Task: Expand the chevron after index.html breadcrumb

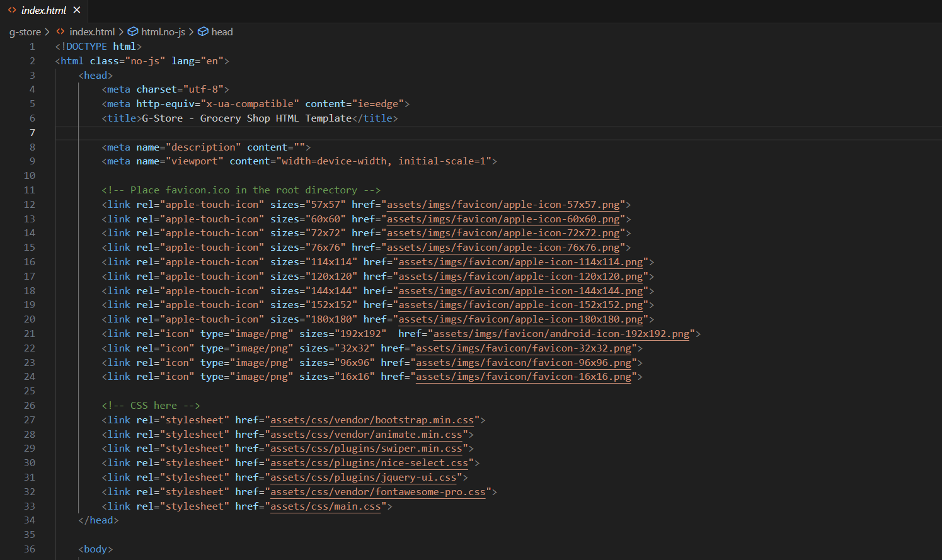Action: (121, 31)
